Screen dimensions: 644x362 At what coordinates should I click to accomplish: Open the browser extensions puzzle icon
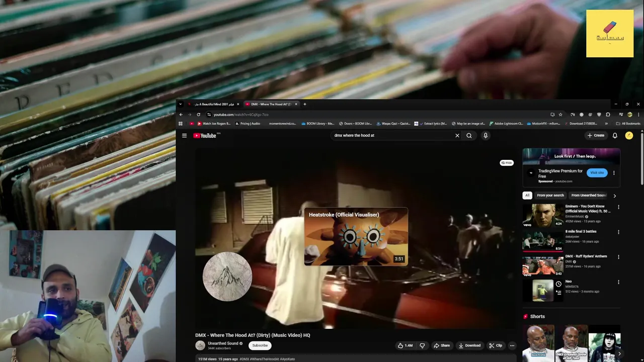click(608, 114)
